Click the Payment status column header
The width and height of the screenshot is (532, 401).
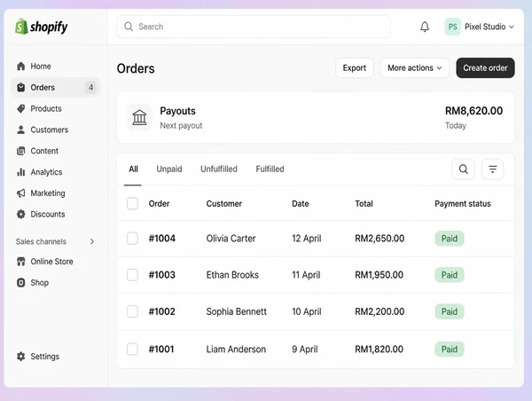click(463, 204)
